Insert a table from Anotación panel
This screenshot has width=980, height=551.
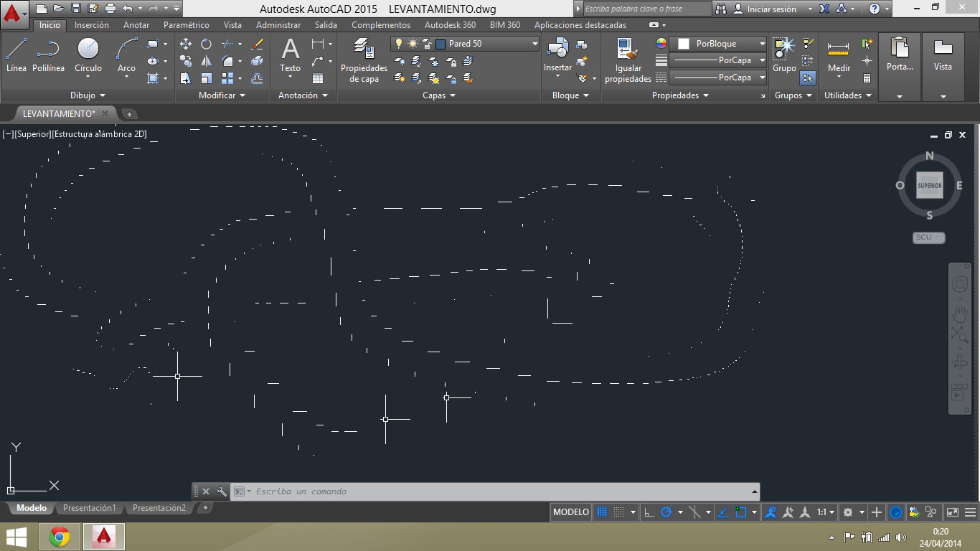tap(318, 78)
